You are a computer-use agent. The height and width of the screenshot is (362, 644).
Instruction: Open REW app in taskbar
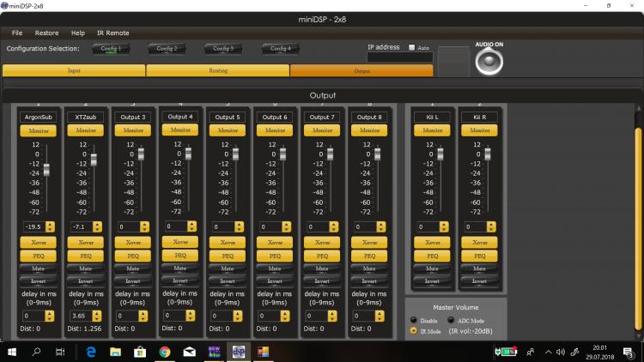[214, 352]
